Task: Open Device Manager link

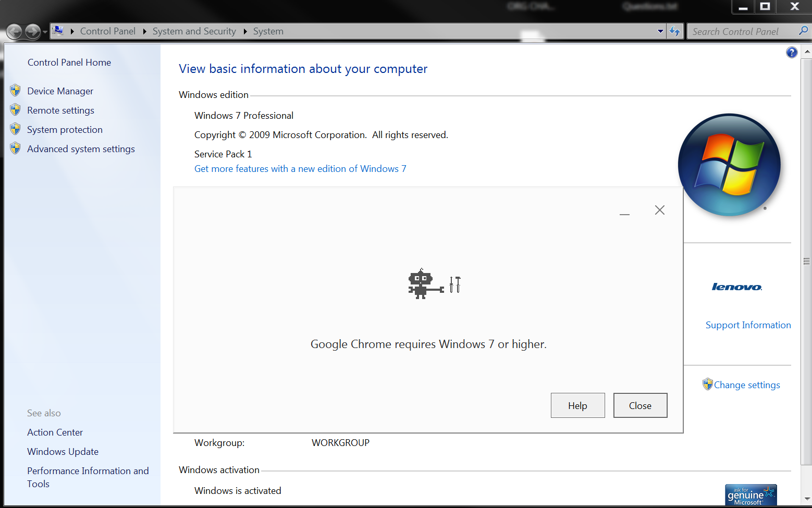Action: pyautogui.click(x=60, y=91)
